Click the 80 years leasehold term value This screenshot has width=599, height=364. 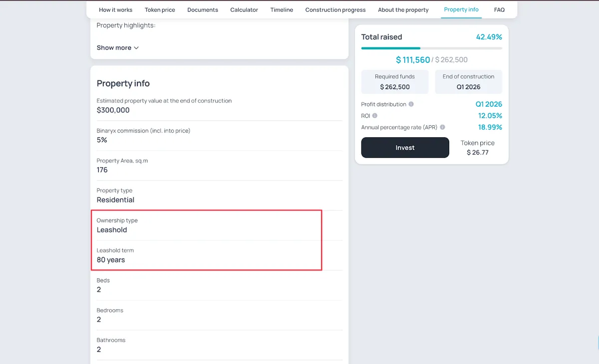click(x=111, y=260)
